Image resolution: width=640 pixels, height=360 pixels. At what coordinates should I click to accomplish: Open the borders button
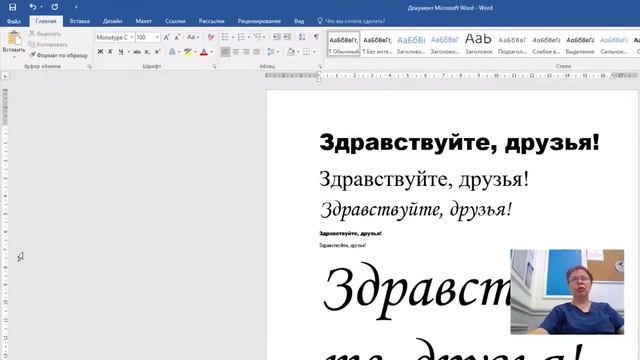point(306,52)
